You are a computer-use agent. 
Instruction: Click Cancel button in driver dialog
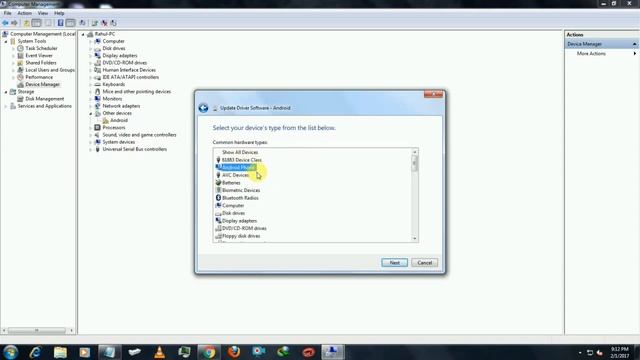coord(424,262)
